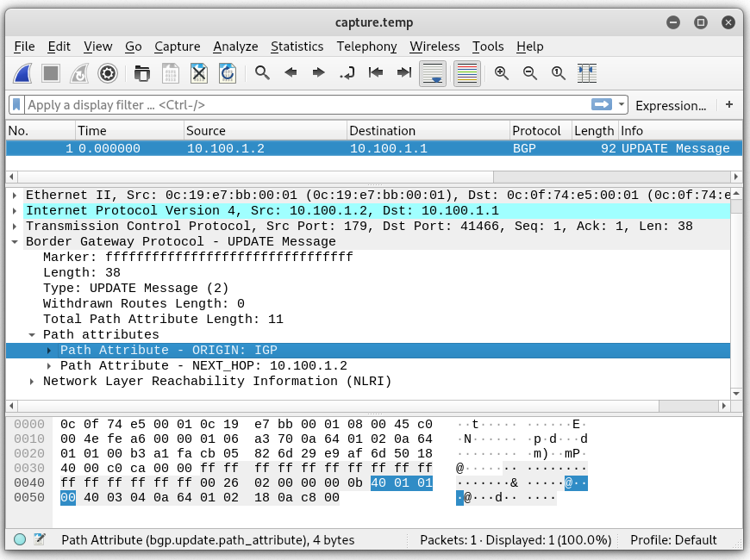This screenshot has width=750, height=560.
Task: Jump to the first packet
Action: pos(375,73)
